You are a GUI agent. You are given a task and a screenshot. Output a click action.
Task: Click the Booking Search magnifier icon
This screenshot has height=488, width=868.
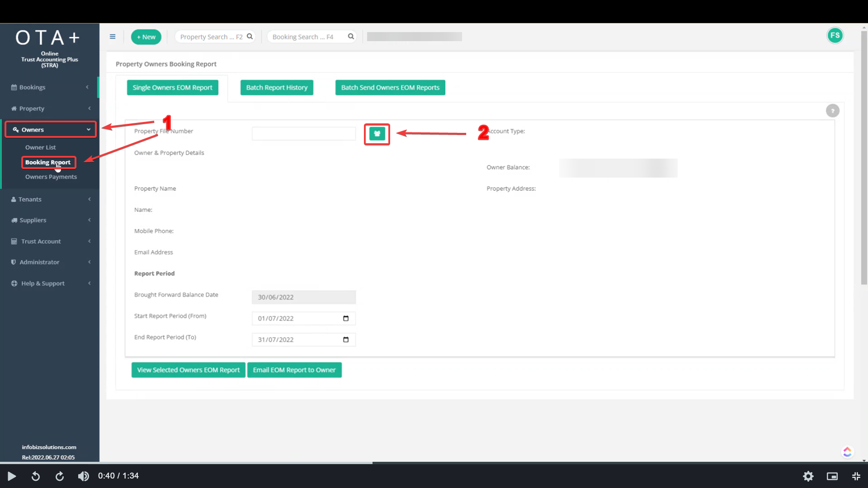pos(351,37)
